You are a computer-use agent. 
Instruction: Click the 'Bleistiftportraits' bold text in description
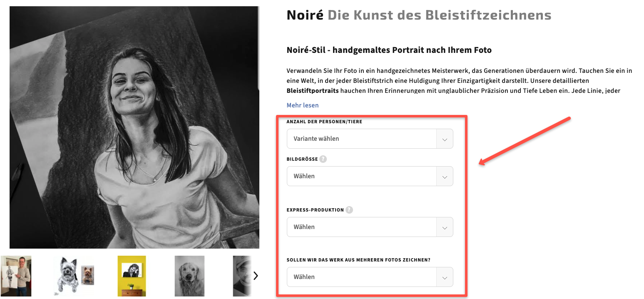click(313, 90)
